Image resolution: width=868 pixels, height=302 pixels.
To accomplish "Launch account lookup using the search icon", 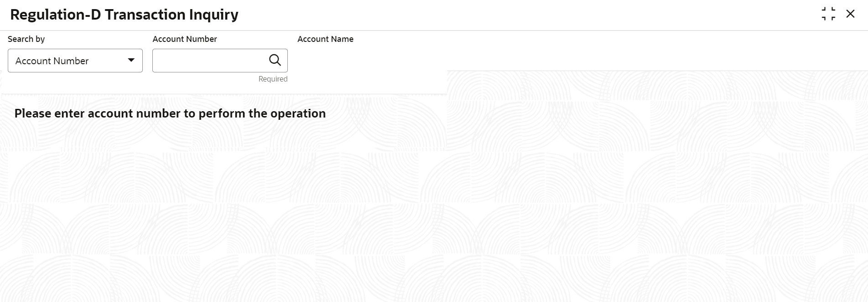I will click(x=275, y=60).
